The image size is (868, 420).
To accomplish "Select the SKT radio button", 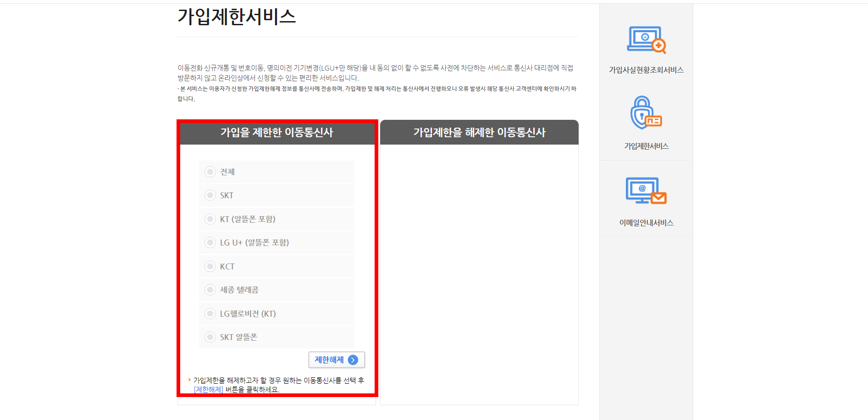I will [210, 195].
